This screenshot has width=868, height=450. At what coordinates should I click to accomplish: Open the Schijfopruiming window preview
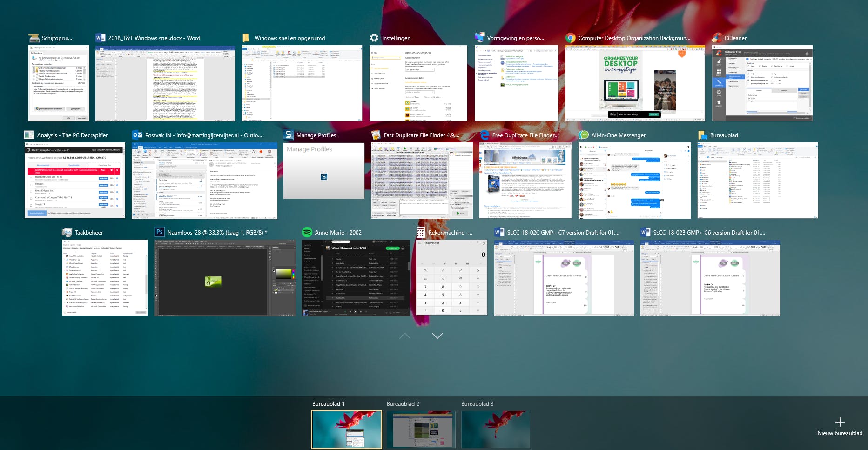pos(59,83)
